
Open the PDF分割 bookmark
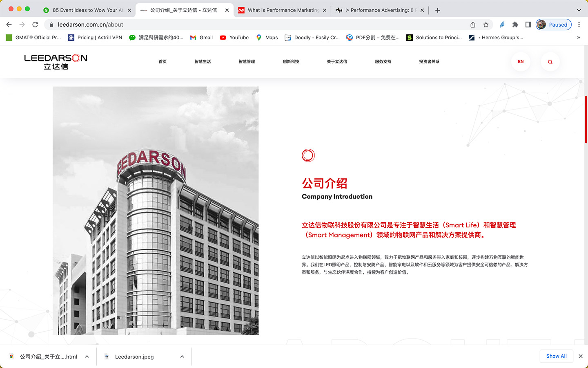click(x=373, y=38)
